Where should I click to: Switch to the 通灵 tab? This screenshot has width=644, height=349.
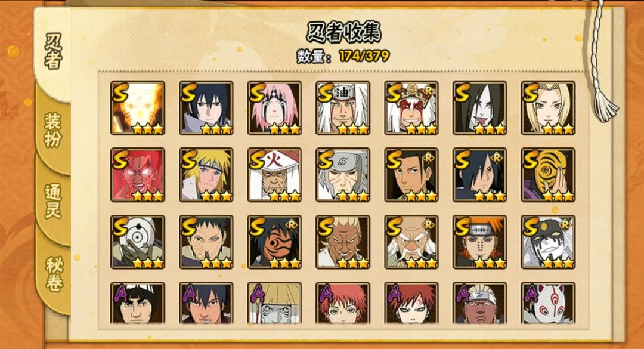[x=54, y=202]
